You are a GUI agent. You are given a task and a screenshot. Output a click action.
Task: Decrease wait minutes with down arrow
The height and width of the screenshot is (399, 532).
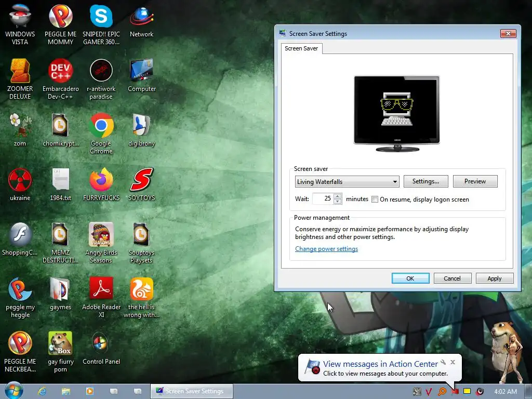coord(337,201)
